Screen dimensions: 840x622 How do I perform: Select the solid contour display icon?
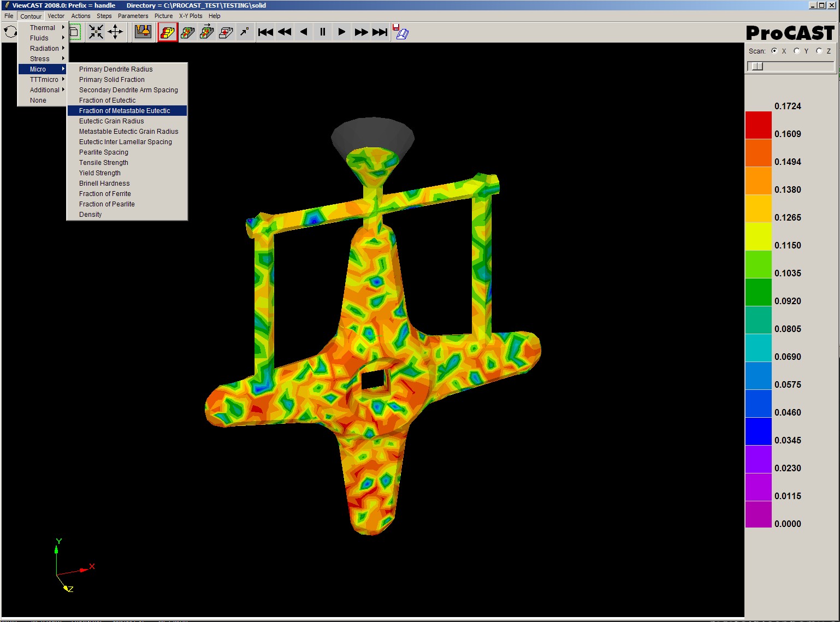(168, 33)
